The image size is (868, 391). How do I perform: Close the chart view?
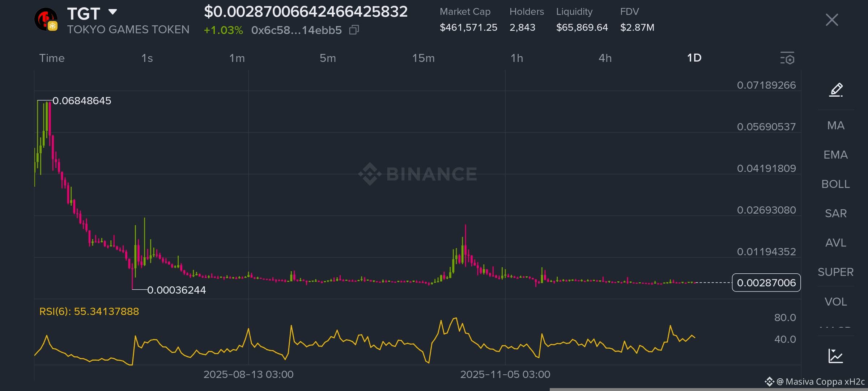[x=832, y=20]
